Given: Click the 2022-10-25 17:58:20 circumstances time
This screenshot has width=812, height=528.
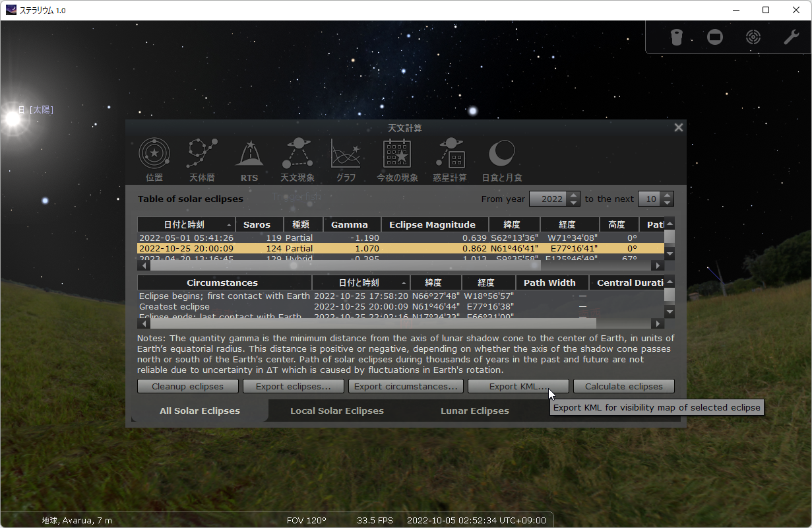Looking at the screenshot, I should [361, 296].
